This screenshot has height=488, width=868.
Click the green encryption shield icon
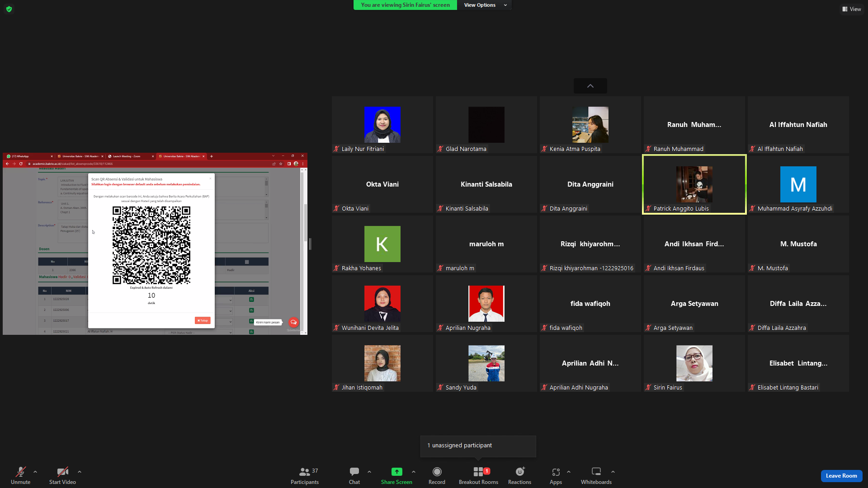(x=9, y=9)
